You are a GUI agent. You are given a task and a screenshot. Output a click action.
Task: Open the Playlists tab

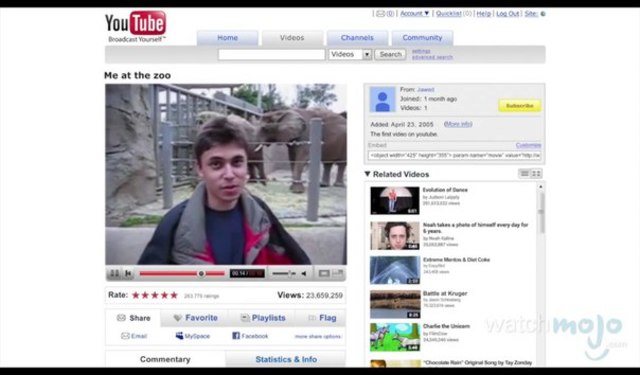(262, 318)
